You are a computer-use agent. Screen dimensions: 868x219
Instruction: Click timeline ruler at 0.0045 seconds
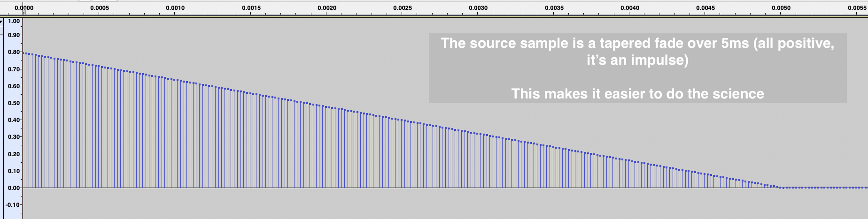705,8
